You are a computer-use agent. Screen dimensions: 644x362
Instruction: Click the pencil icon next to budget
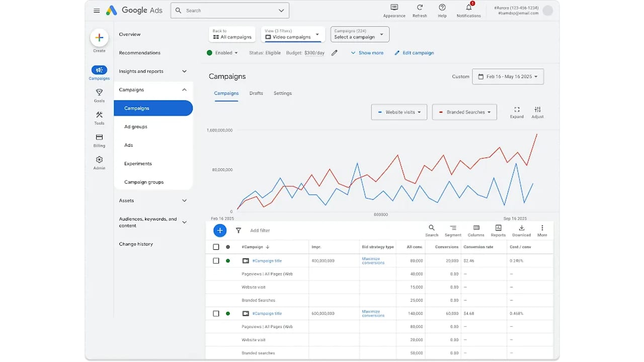click(334, 53)
